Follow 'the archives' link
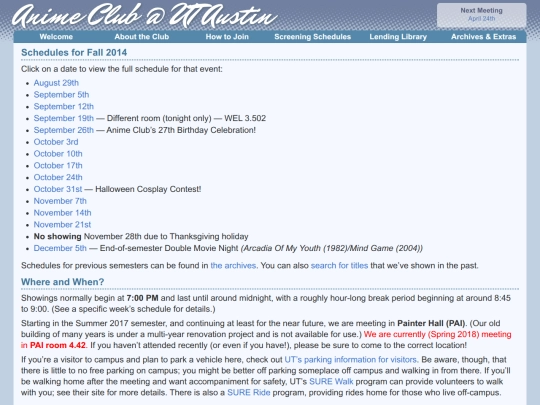Screen dimensions: 540x405 pyautogui.click(x=233, y=266)
